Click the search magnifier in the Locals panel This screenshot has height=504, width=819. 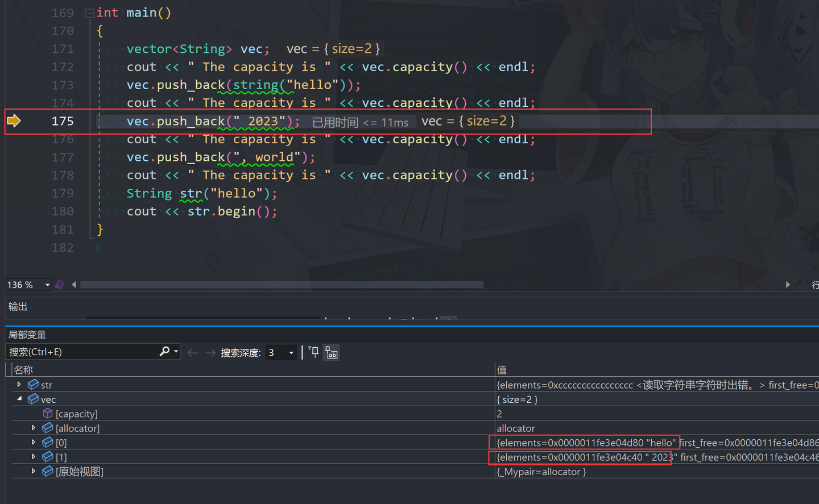point(164,351)
